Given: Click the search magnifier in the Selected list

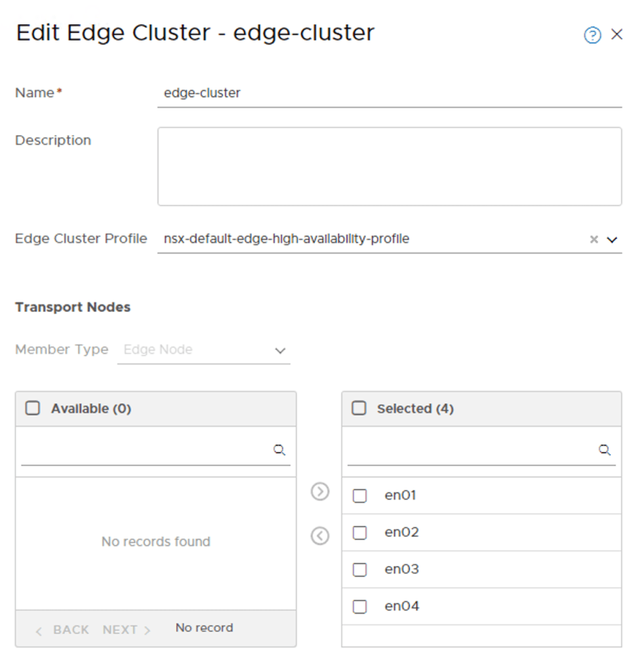Looking at the screenshot, I should [x=603, y=450].
